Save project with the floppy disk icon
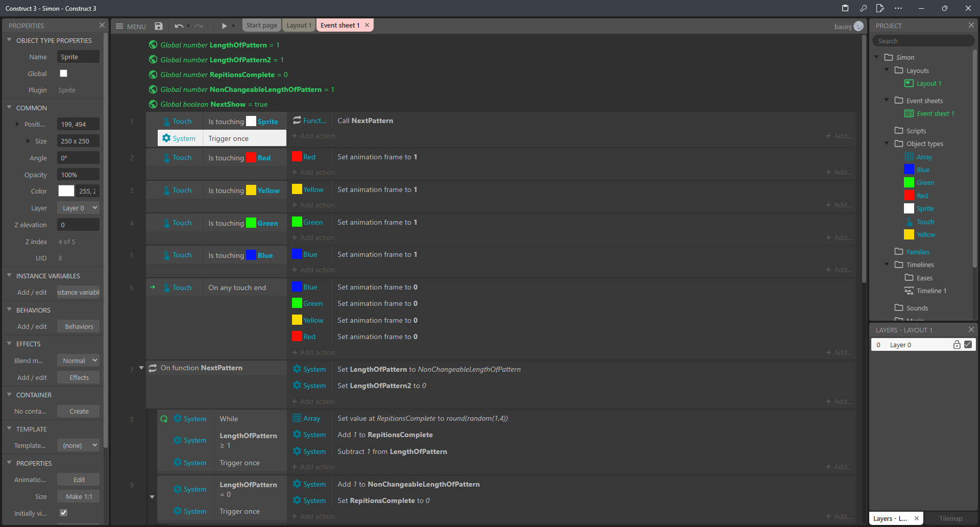The image size is (980, 527). [159, 26]
